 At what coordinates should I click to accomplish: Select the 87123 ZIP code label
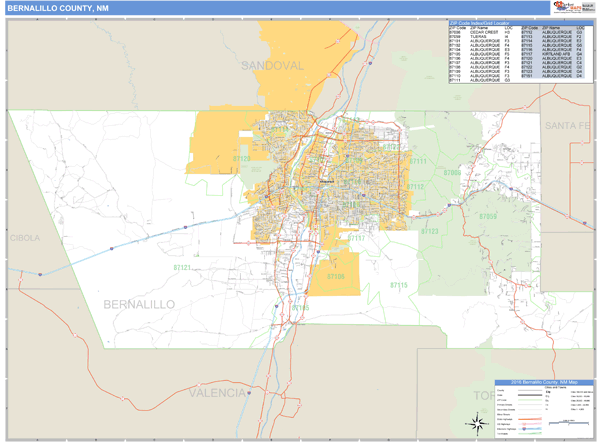click(429, 231)
